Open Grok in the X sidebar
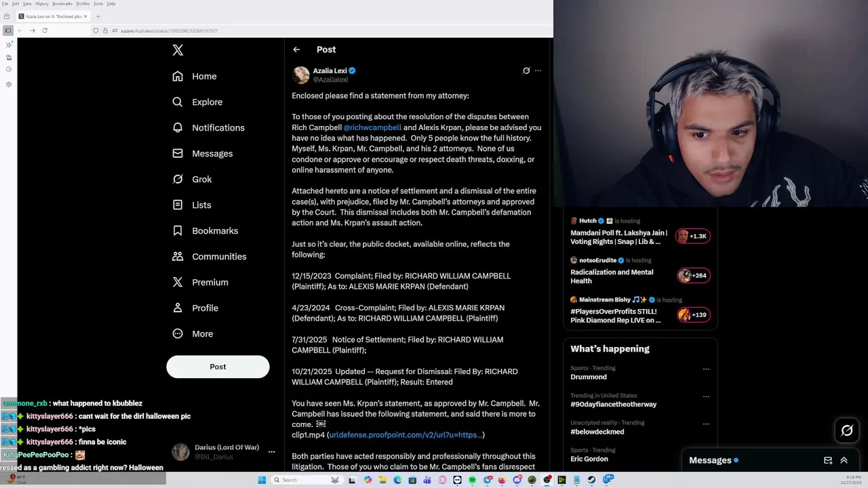 pos(192,180)
